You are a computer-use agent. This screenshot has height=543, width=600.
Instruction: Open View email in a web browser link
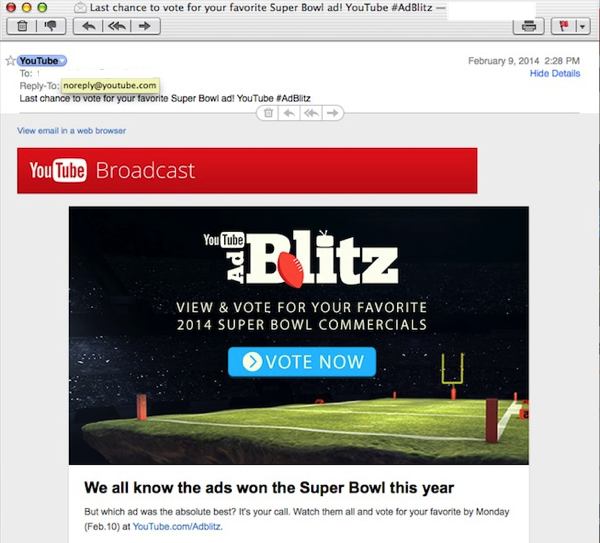pos(71,130)
